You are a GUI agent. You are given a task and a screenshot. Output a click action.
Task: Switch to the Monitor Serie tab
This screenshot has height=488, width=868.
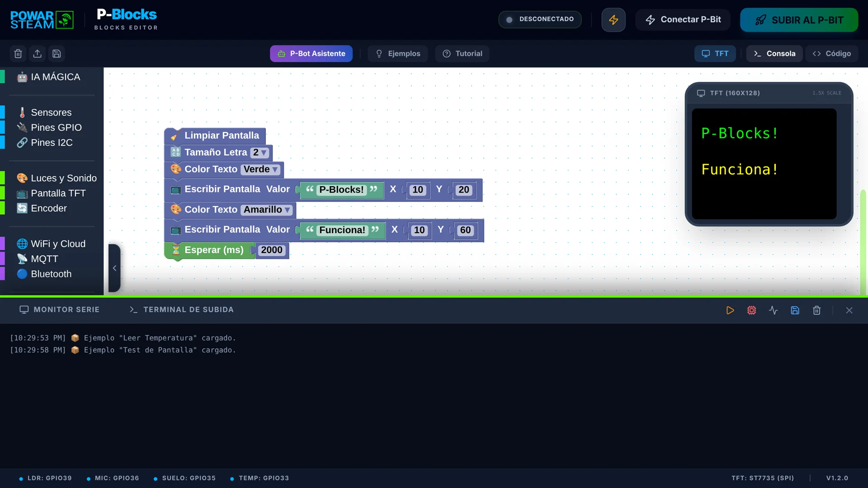[x=59, y=310]
